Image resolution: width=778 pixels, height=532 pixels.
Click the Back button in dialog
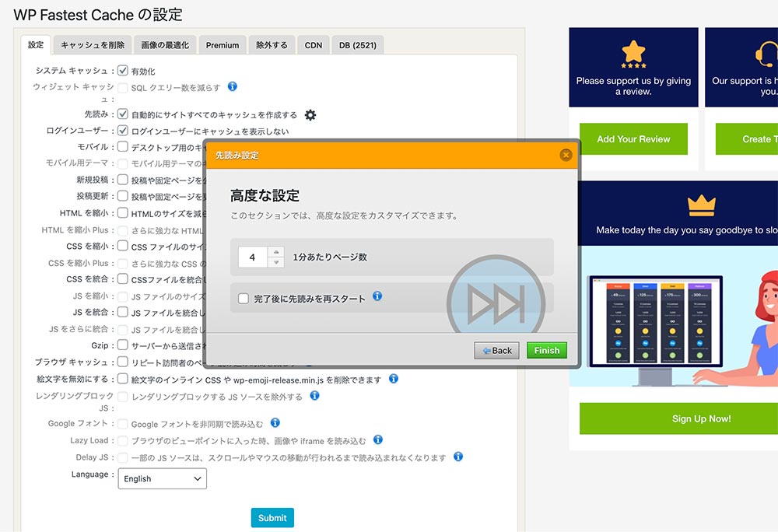tap(496, 351)
